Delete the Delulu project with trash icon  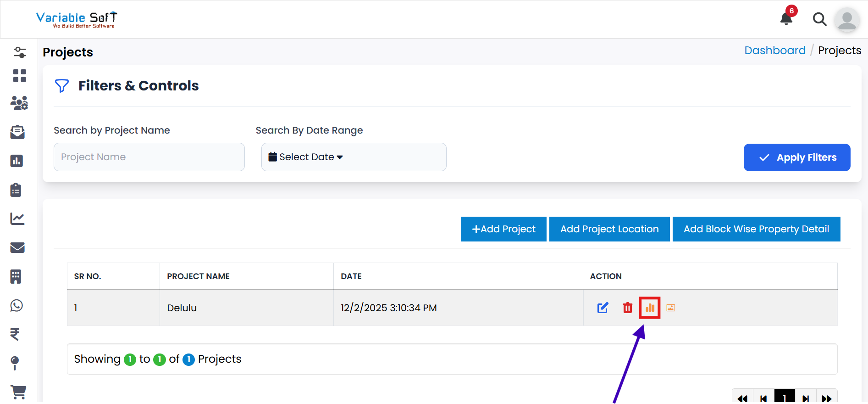[x=627, y=308]
